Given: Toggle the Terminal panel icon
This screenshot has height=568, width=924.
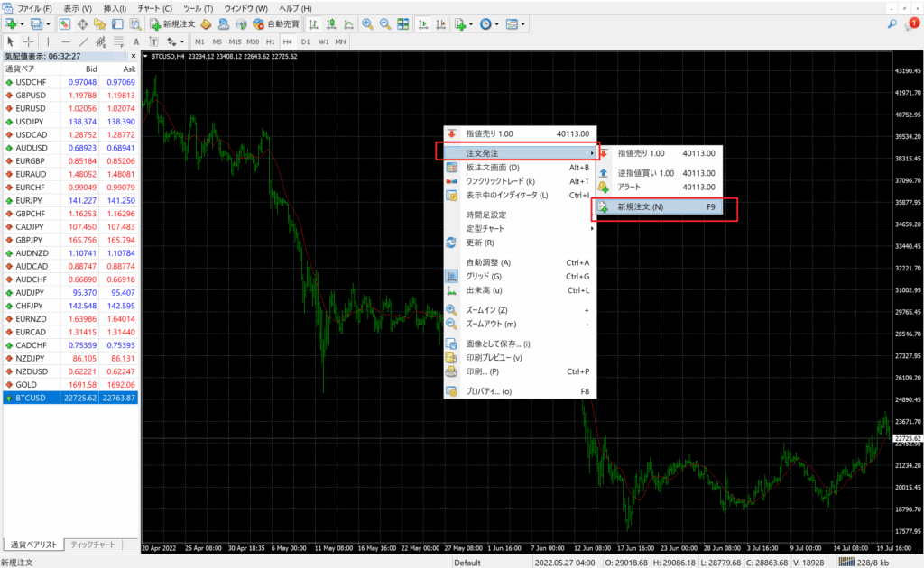Looking at the screenshot, I should click(x=117, y=24).
